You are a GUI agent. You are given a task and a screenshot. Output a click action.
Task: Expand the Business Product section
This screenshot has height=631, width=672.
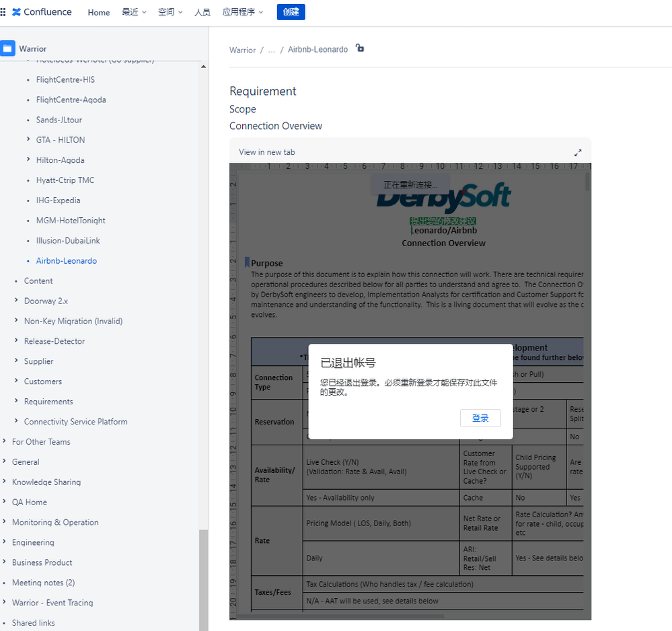coord(4,562)
